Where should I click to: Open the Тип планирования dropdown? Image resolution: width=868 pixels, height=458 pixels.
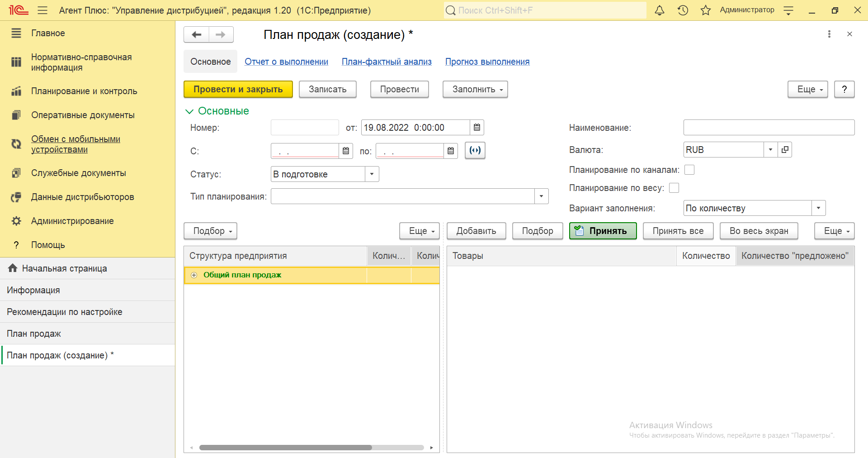541,196
